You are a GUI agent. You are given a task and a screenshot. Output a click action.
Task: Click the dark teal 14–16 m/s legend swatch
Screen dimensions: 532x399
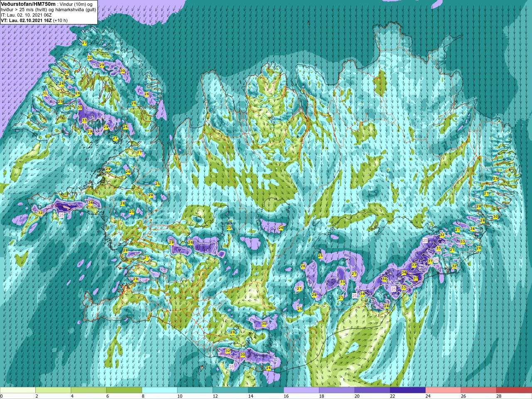(266, 390)
